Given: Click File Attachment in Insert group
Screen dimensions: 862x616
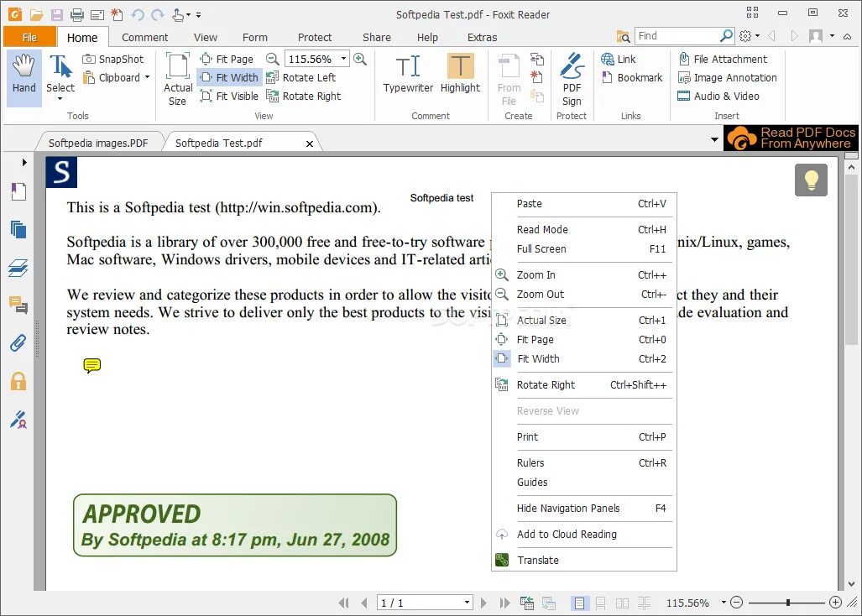Looking at the screenshot, I should point(723,59).
